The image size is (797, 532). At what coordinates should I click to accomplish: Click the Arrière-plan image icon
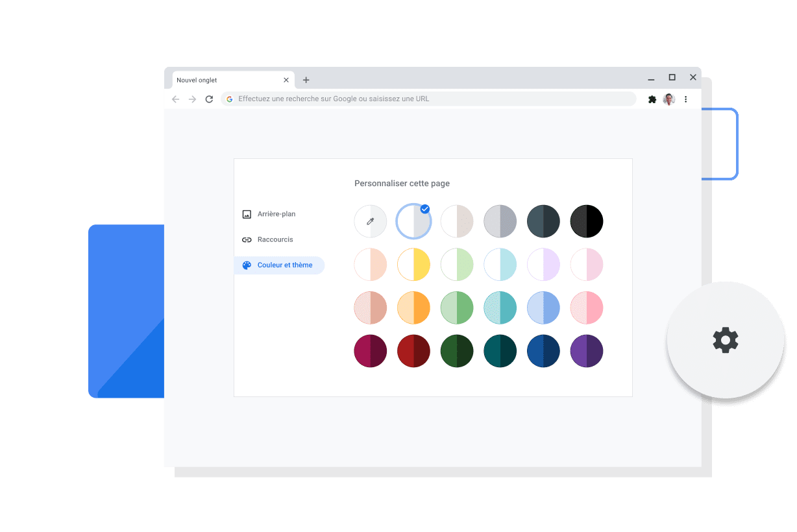[x=247, y=213]
